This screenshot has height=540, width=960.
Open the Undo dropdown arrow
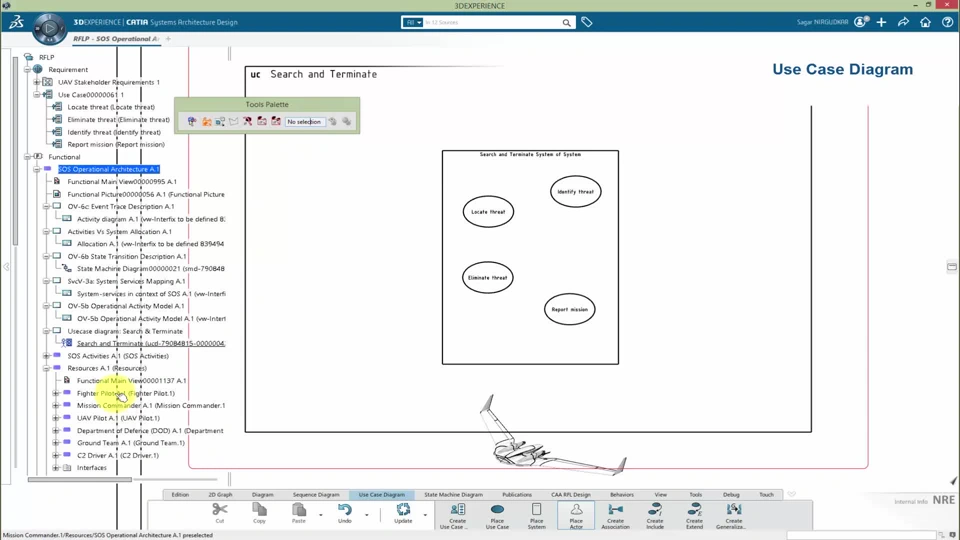click(x=367, y=515)
